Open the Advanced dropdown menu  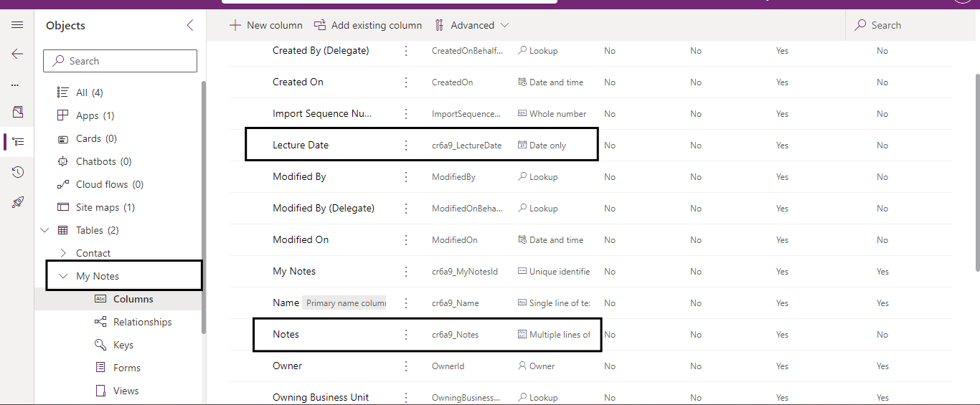coord(472,25)
